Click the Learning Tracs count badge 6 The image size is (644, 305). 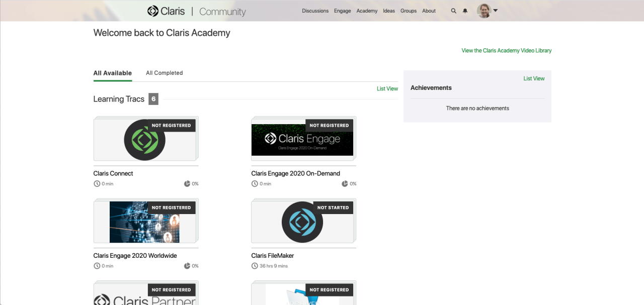point(153,99)
